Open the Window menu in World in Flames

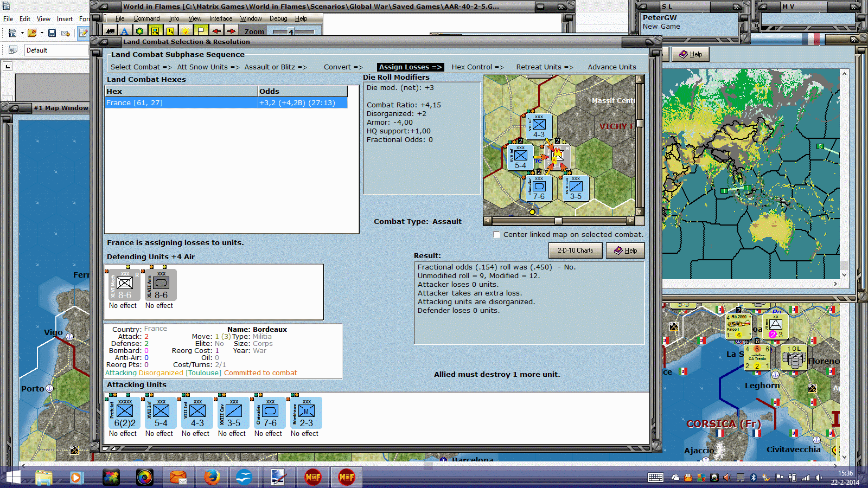[x=251, y=18]
